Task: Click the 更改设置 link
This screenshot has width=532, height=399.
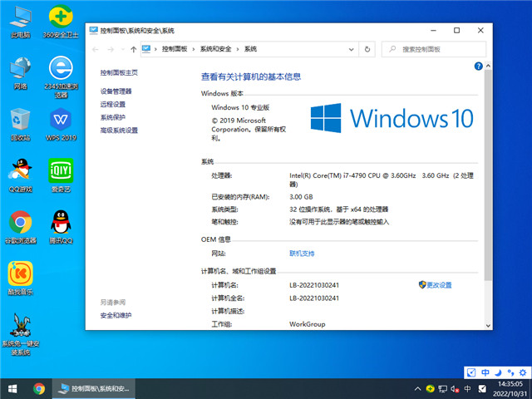Action: (x=438, y=285)
